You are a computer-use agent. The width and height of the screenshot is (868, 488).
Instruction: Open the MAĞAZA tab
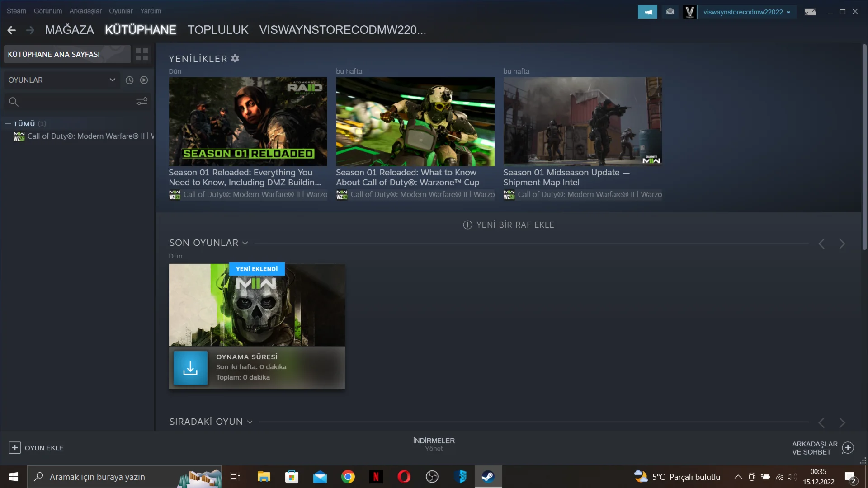[70, 30]
